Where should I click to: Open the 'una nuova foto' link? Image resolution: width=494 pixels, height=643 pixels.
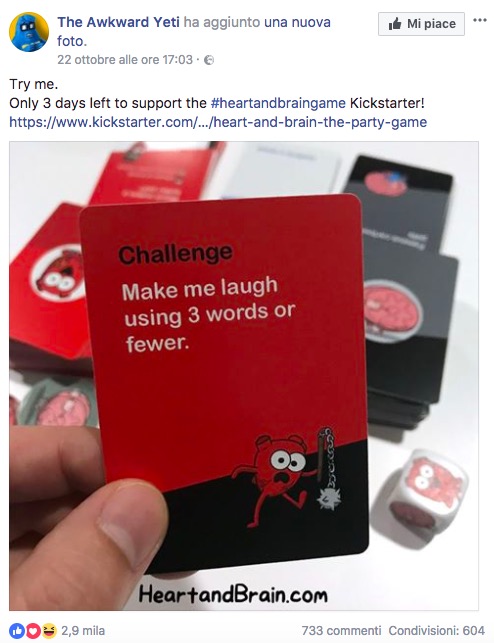(x=194, y=31)
